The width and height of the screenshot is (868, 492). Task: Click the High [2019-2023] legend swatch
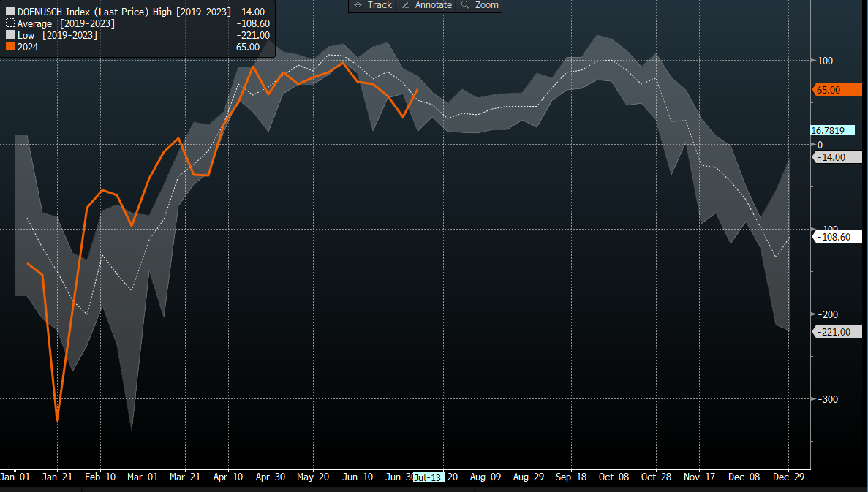(10, 12)
